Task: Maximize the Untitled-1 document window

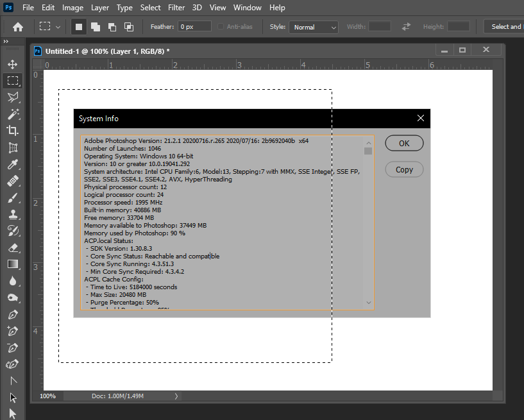Action: click(462, 50)
